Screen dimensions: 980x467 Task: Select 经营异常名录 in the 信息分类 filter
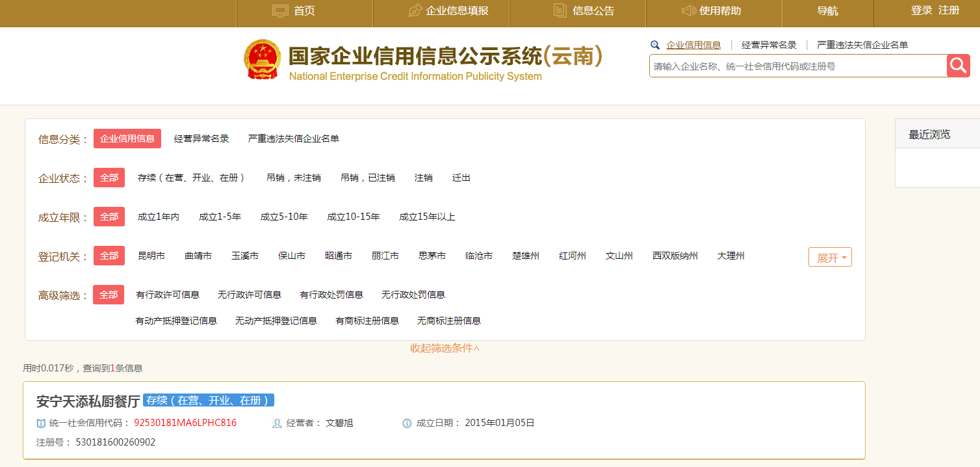coord(201,139)
